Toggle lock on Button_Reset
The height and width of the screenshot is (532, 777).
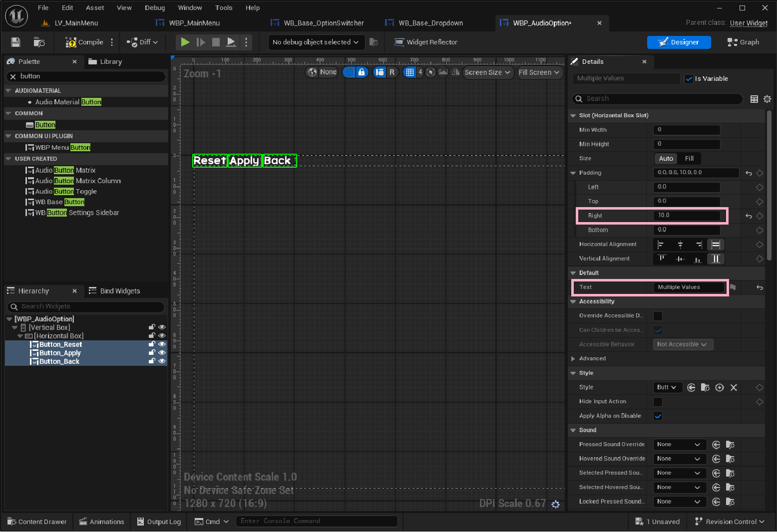pos(152,344)
